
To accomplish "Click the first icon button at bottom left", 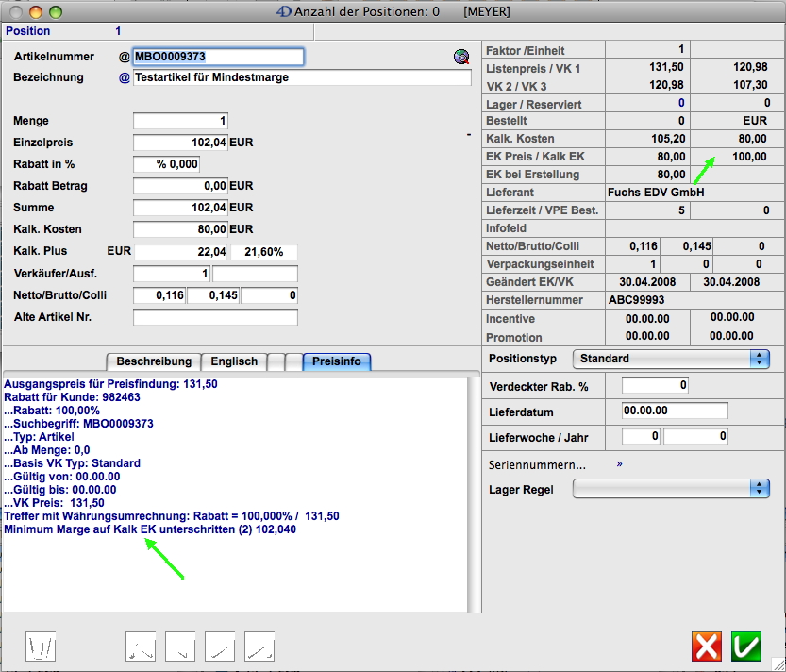I will point(42,647).
